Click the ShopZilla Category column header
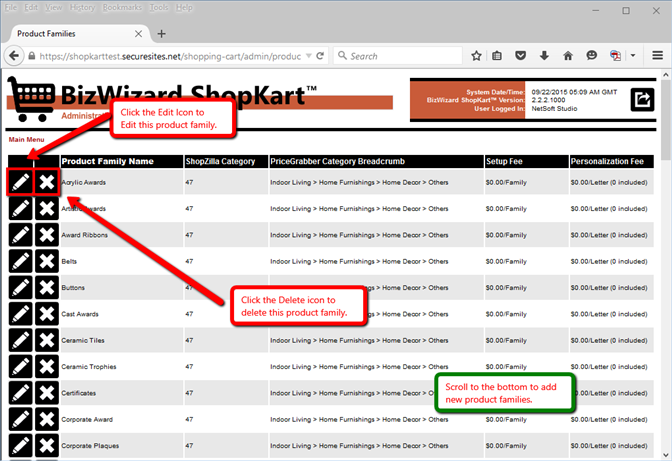 coord(226,162)
